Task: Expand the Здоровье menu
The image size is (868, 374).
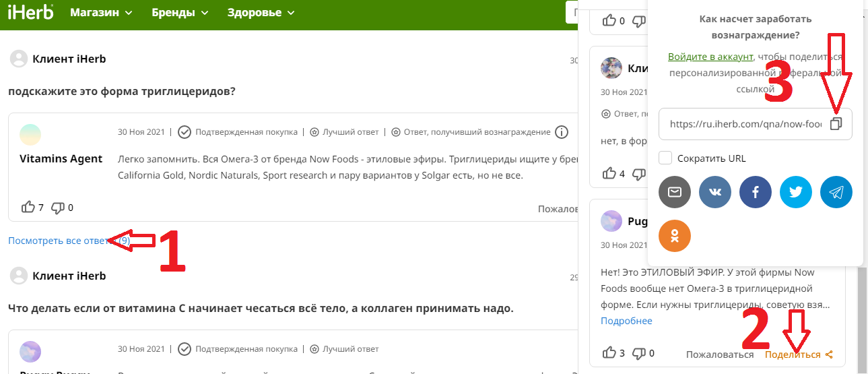Action: [x=261, y=12]
